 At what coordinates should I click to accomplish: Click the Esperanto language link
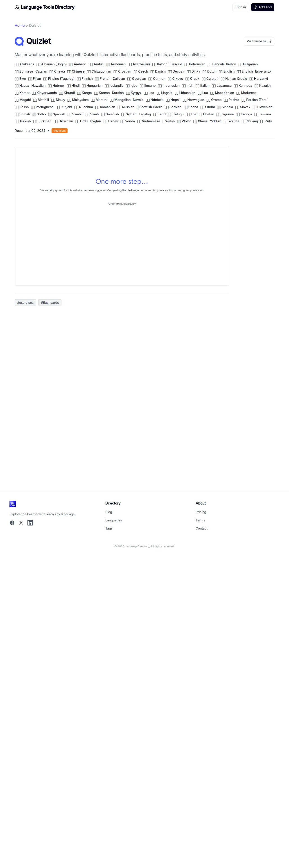tap(263, 71)
